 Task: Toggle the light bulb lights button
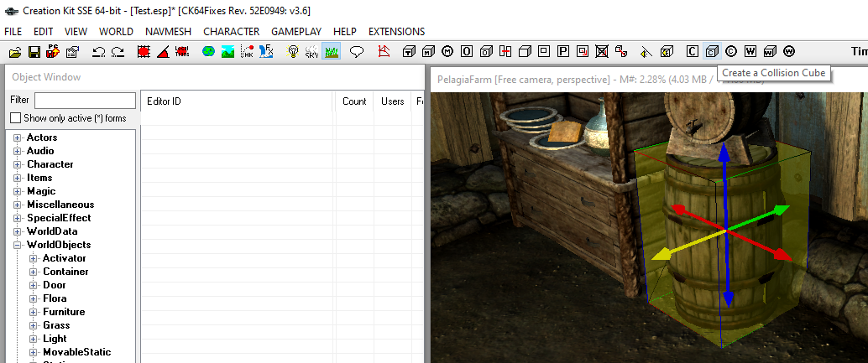click(293, 52)
